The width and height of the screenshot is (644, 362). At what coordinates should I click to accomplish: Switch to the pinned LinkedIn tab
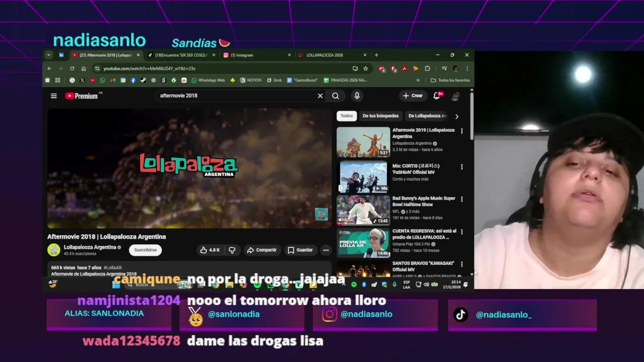(x=61, y=55)
